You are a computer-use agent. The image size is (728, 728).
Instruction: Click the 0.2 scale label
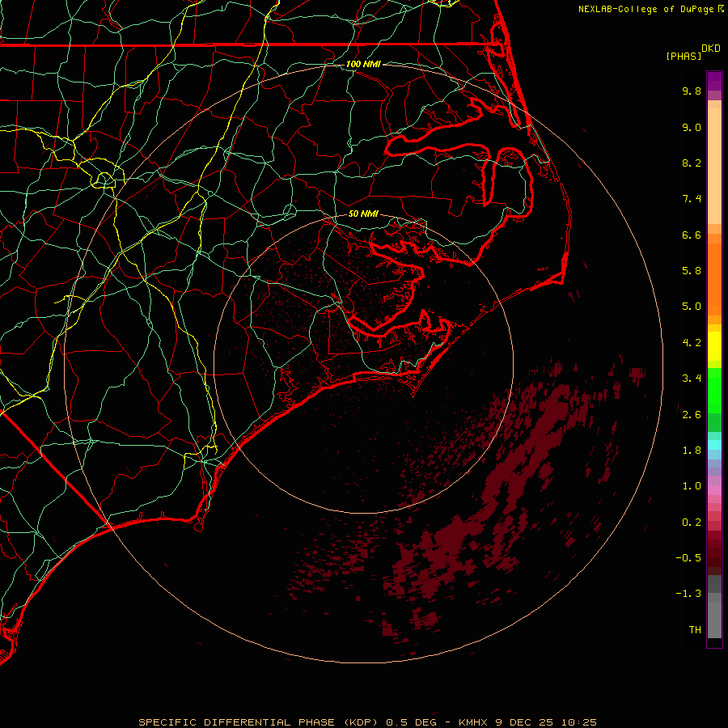pos(692,523)
